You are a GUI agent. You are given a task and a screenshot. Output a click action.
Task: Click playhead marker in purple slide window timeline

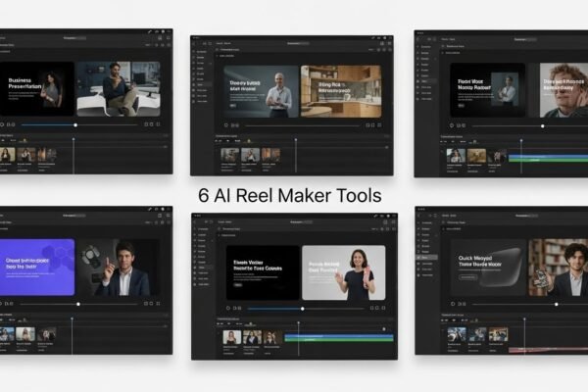click(72, 318)
